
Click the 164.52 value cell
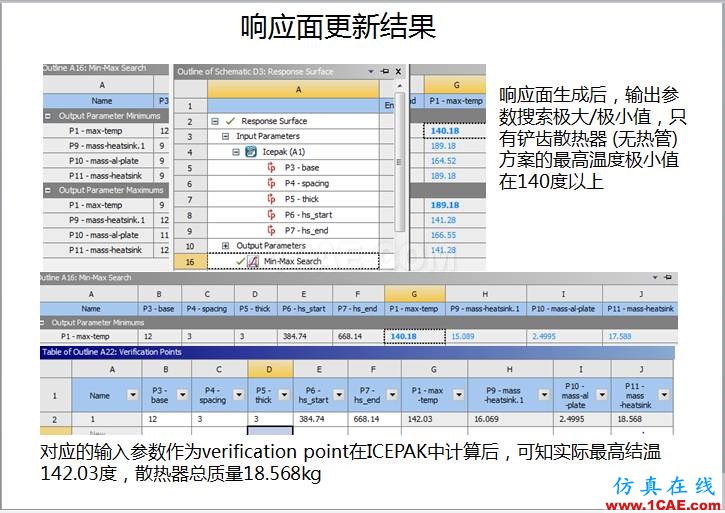click(x=455, y=161)
